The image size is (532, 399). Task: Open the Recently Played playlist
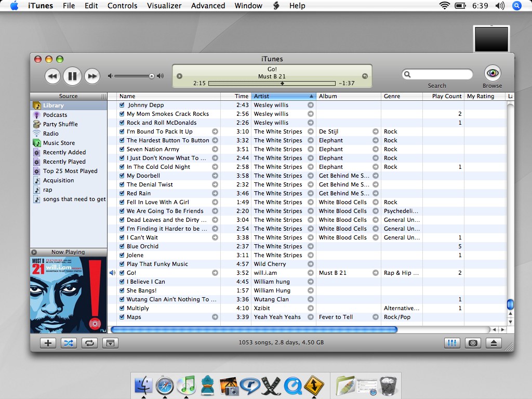(69, 162)
